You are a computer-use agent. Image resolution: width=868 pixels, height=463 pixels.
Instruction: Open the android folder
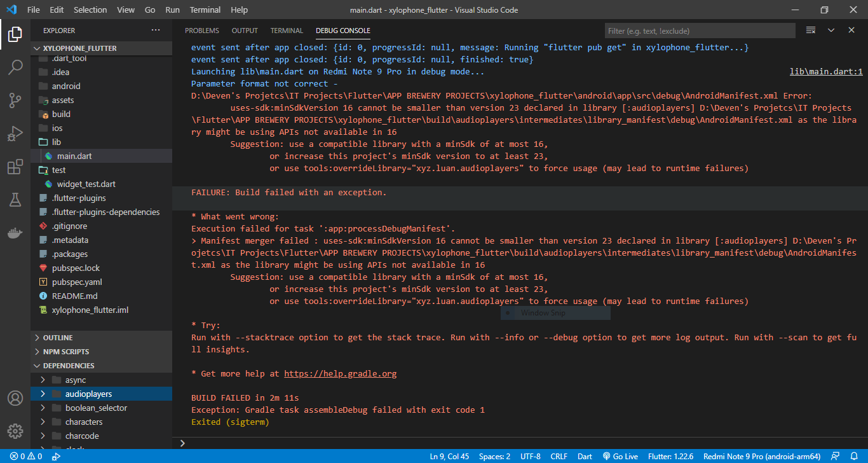tap(102, 86)
